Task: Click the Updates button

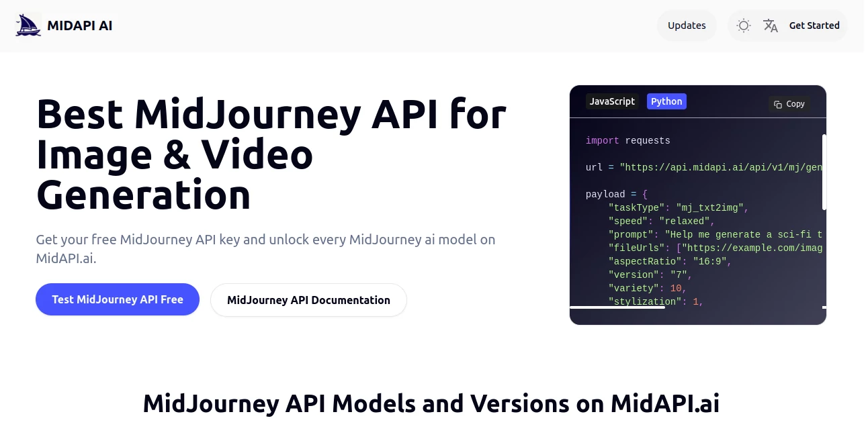Action: point(687,25)
